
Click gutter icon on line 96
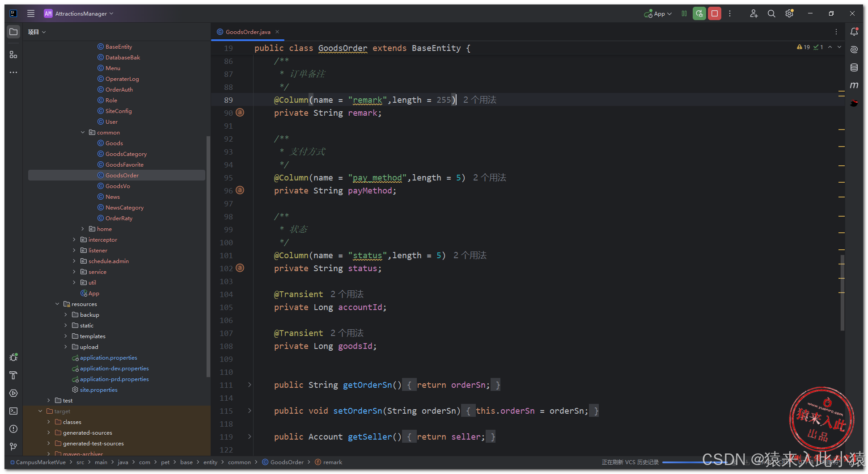coord(240,190)
